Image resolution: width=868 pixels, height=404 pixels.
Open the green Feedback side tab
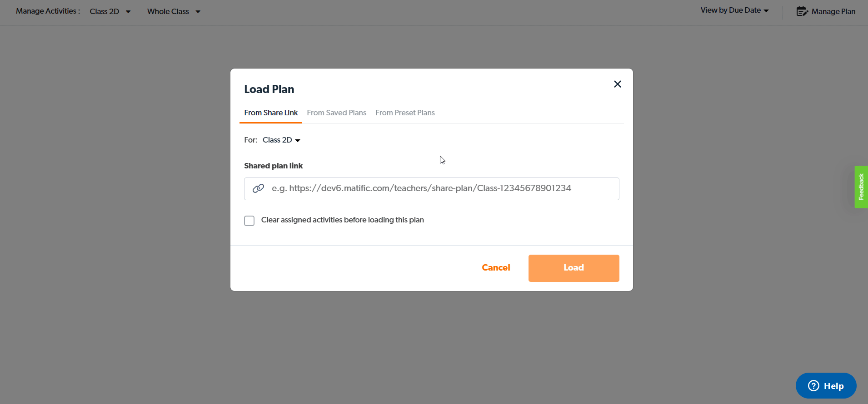[x=861, y=187]
